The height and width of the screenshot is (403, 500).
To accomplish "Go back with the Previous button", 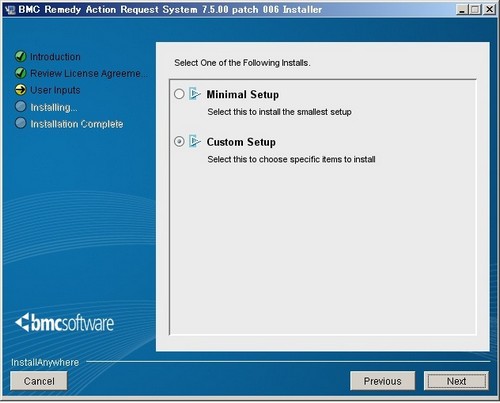I will point(383,381).
